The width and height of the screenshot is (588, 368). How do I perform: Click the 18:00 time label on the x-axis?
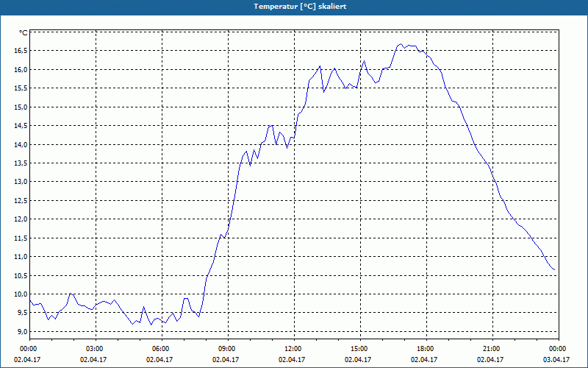[x=427, y=349]
